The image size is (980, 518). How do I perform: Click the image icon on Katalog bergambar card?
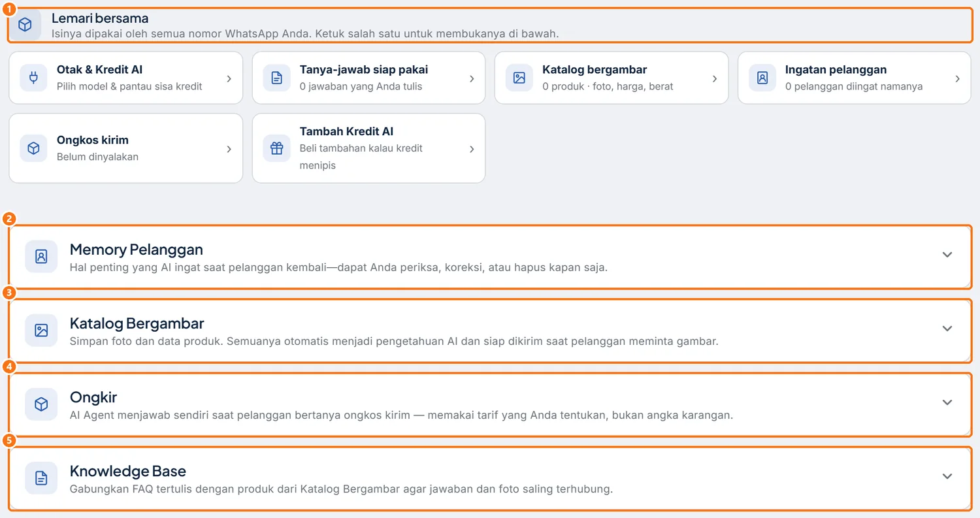click(x=519, y=78)
